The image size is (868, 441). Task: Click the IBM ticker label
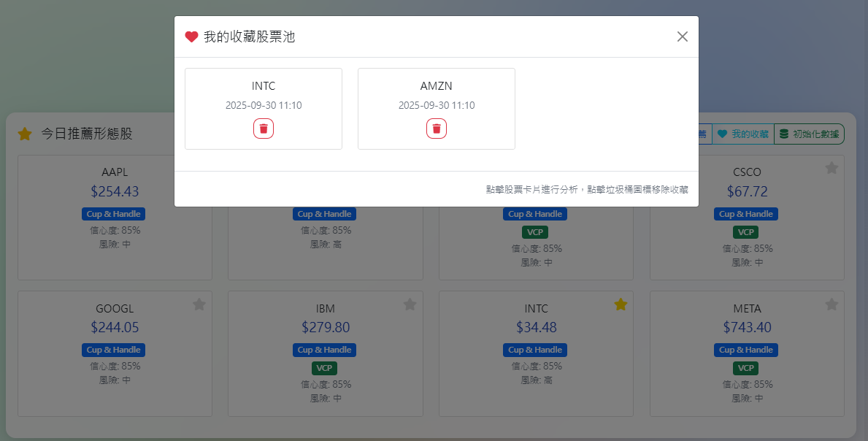[x=326, y=308]
